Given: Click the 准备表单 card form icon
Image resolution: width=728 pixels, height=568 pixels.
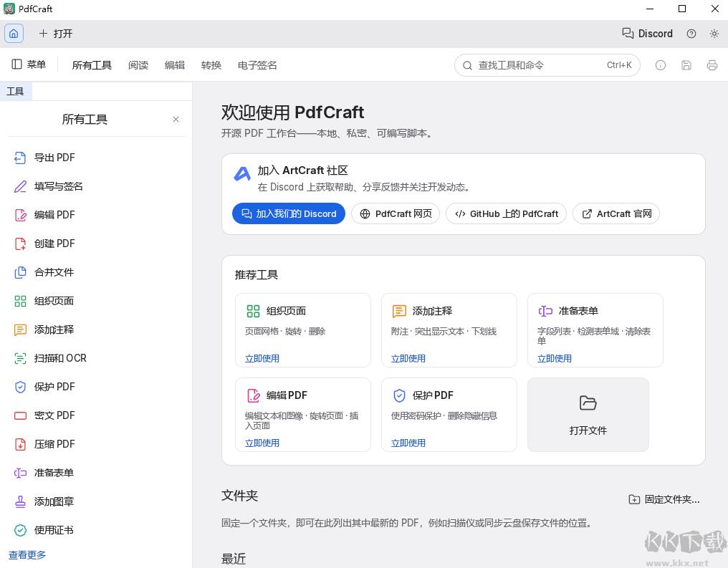Looking at the screenshot, I should pyautogui.click(x=545, y=311).
